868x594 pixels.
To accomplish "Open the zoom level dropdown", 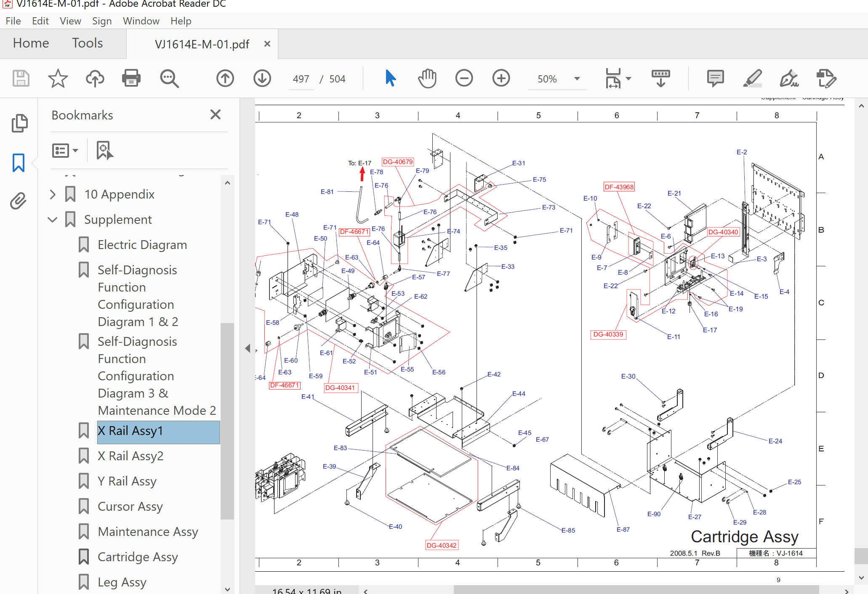I will (577, 79).
